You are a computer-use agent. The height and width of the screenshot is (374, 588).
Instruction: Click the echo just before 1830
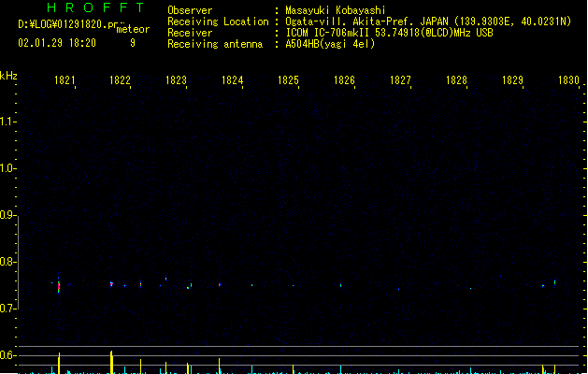pos(555,282)
